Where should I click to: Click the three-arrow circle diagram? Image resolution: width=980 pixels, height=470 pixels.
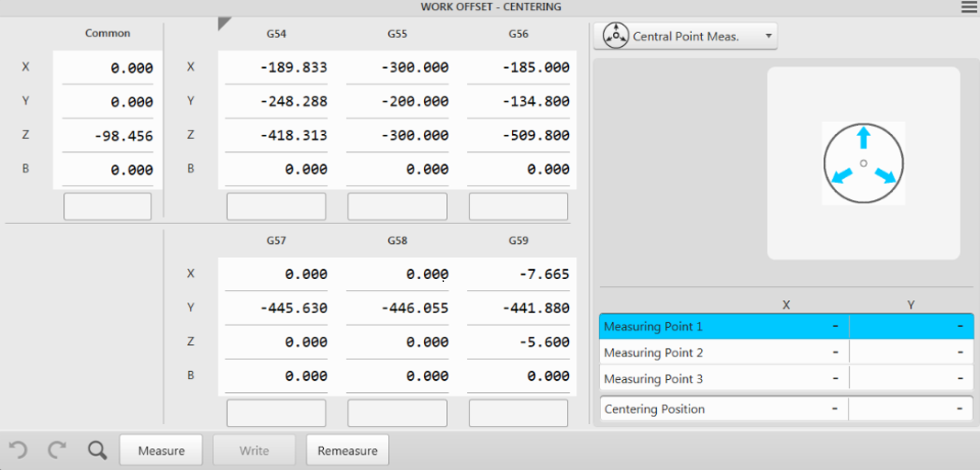[x=863, y=162]
